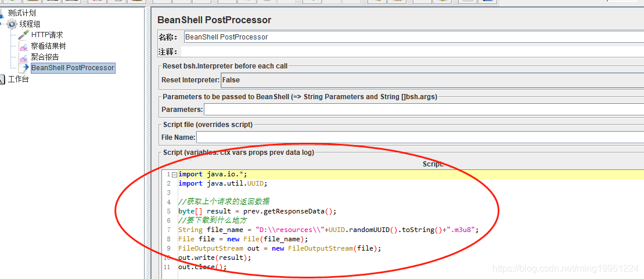Click the 线程组 gear icon
Viewport: 644px width, 279px height.
coord(12,24)
